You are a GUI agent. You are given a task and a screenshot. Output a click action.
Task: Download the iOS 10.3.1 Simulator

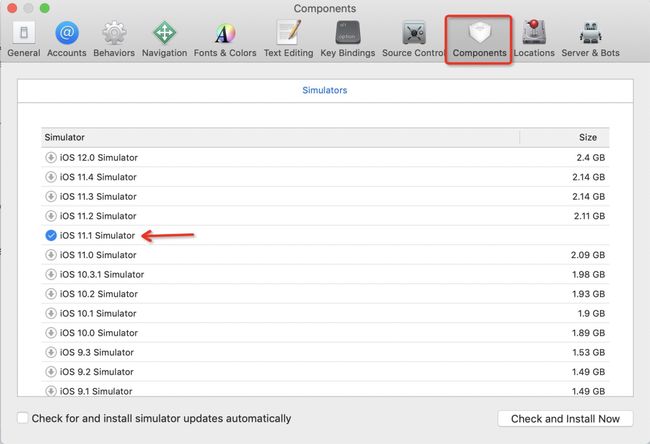click(51, 274)
